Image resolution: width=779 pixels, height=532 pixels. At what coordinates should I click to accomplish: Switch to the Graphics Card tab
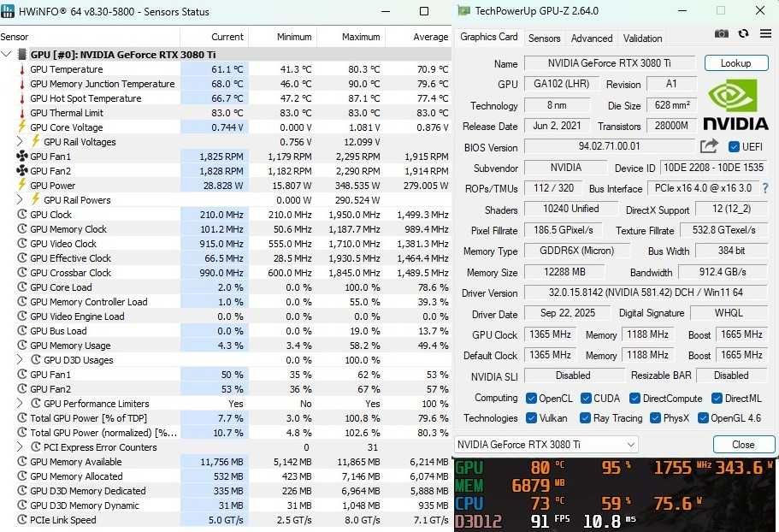pyautogui.click(x=489, y=37)
